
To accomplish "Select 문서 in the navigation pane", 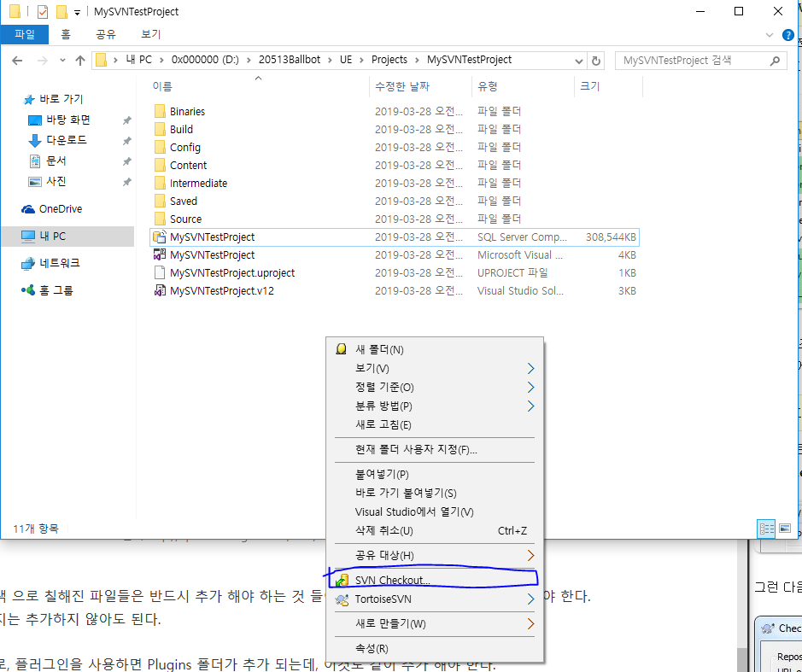I will coord(56,161).
